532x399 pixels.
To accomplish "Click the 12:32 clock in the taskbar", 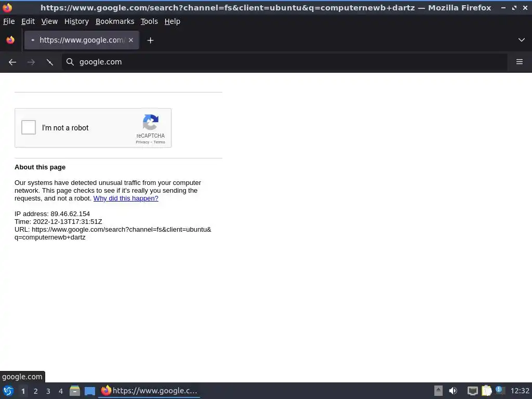I will (520, 391).
